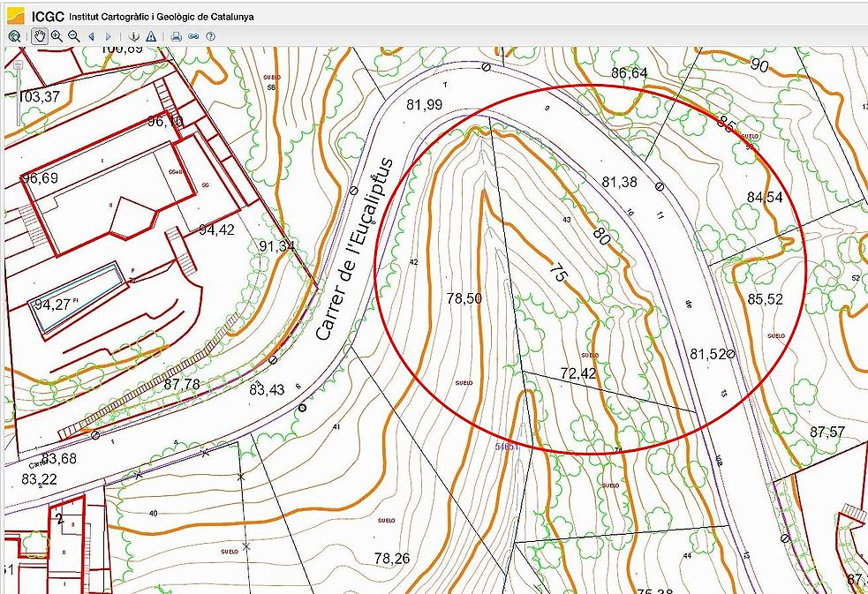Click the elevation label 78,26

[x=392, y=559]
